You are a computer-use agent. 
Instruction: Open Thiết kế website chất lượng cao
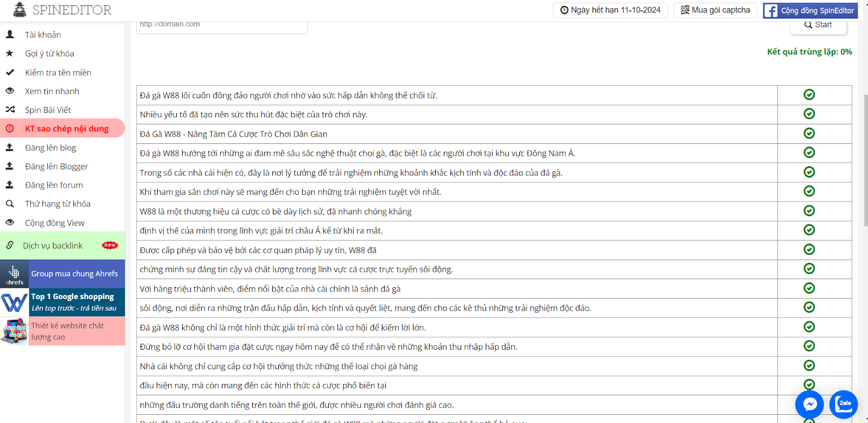[x=76, y=331]
